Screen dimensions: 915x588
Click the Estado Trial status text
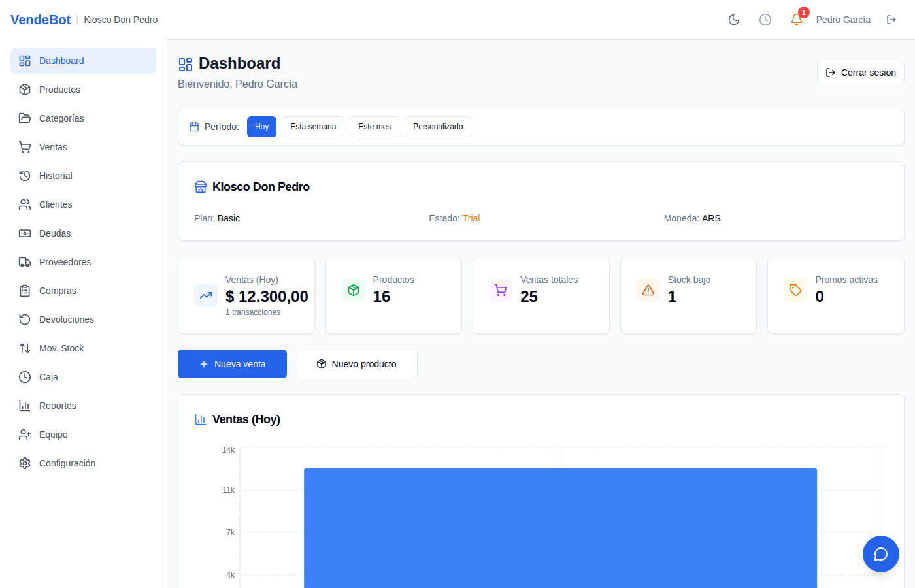[454, 218]
